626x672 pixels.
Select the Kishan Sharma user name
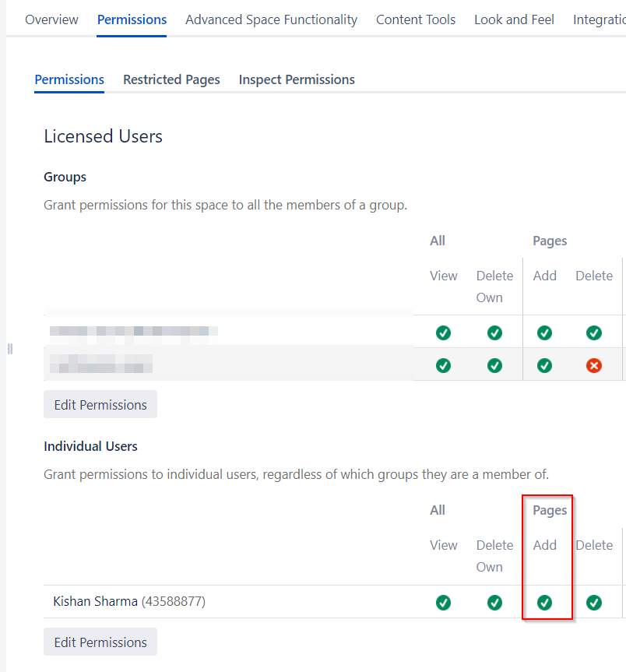pos(95,601)
